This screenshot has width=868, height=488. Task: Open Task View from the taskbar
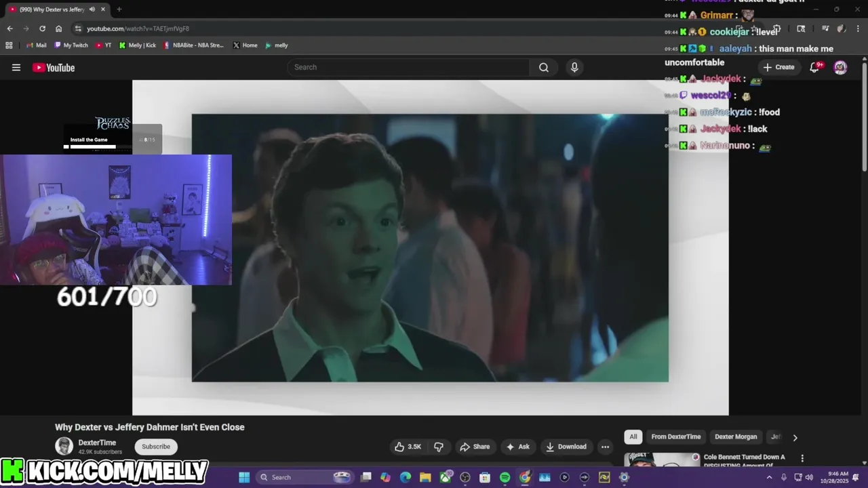[x=366, y=477]
